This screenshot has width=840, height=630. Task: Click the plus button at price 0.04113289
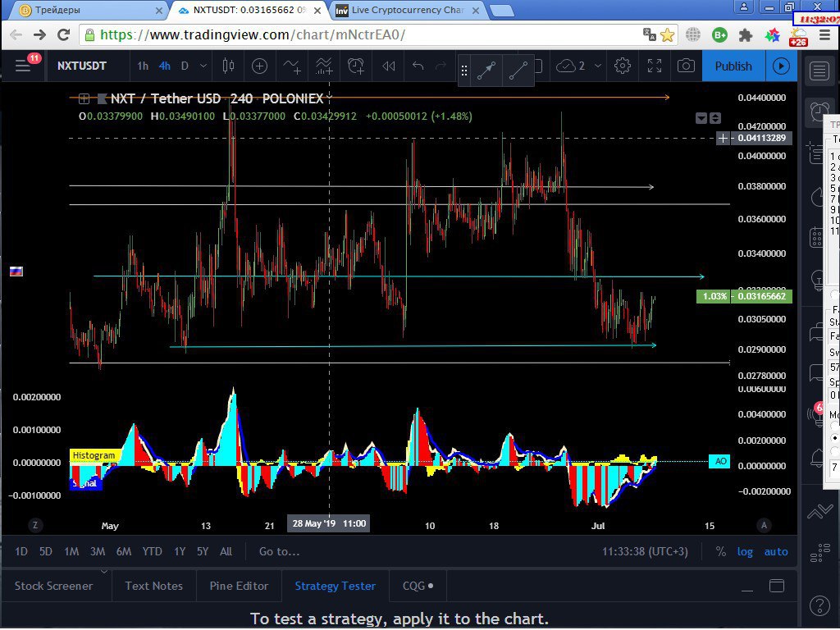coord(723,138)
